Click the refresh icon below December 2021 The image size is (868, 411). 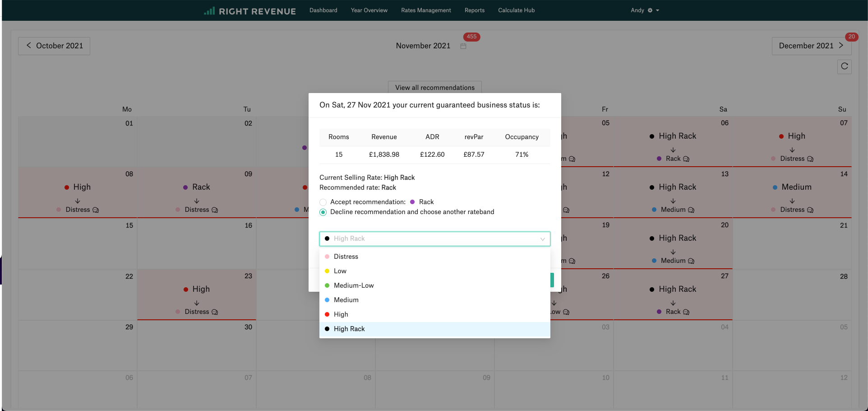click(845, 66)
